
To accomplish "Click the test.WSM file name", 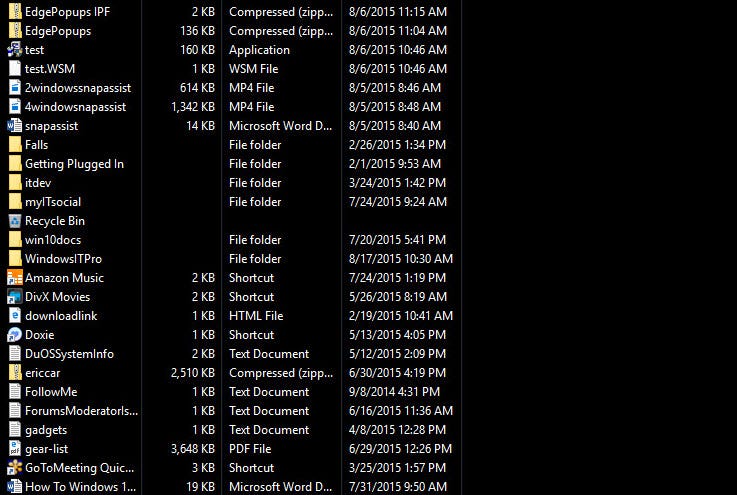I will pos(50,69).
